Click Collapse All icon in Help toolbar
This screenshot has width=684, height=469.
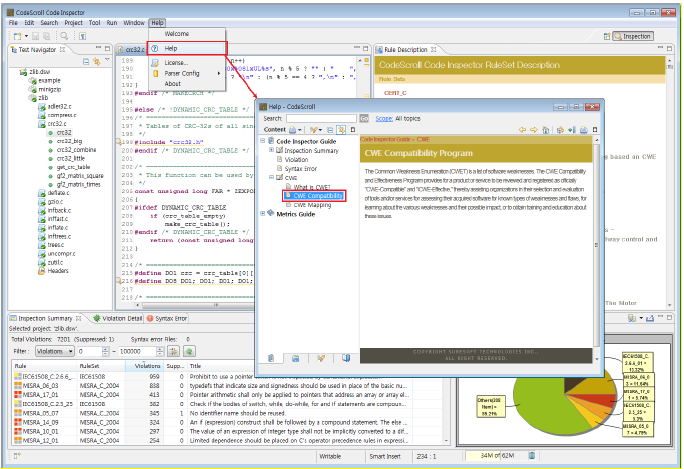pyautogui.click(x=330, y=130)
